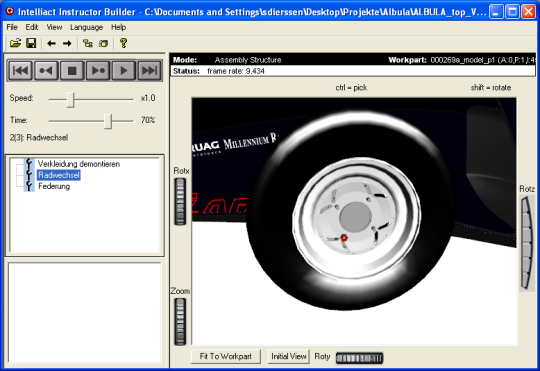Click the Rotx rotation wheel

(180, 202)
